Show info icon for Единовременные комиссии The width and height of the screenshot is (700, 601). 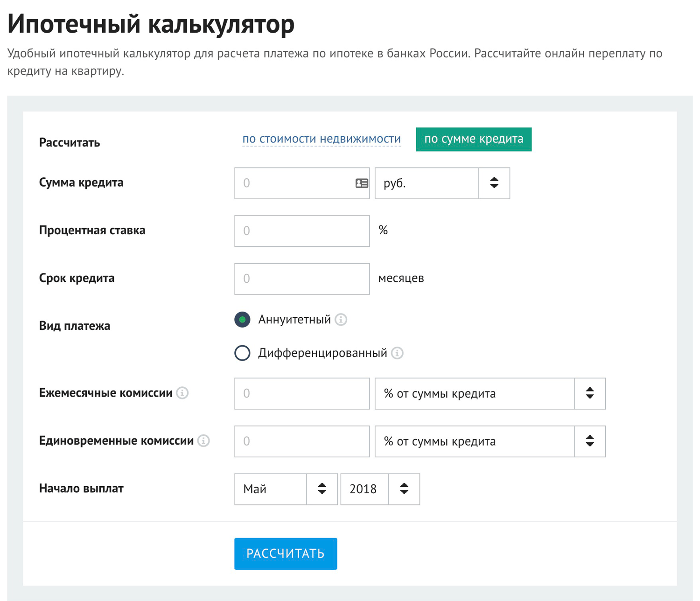coord(203,441)
